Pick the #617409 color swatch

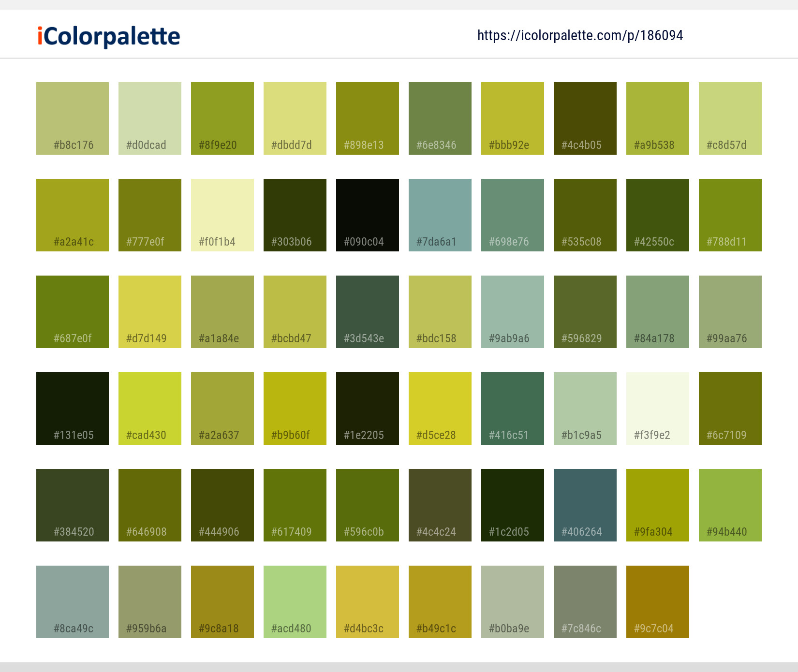click(295, 505)
